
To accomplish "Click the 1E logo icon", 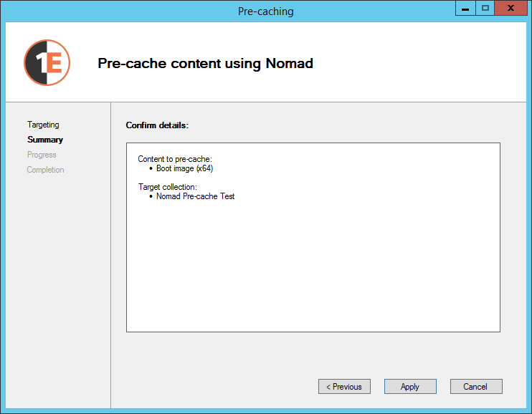I will [x=47, y=63].
